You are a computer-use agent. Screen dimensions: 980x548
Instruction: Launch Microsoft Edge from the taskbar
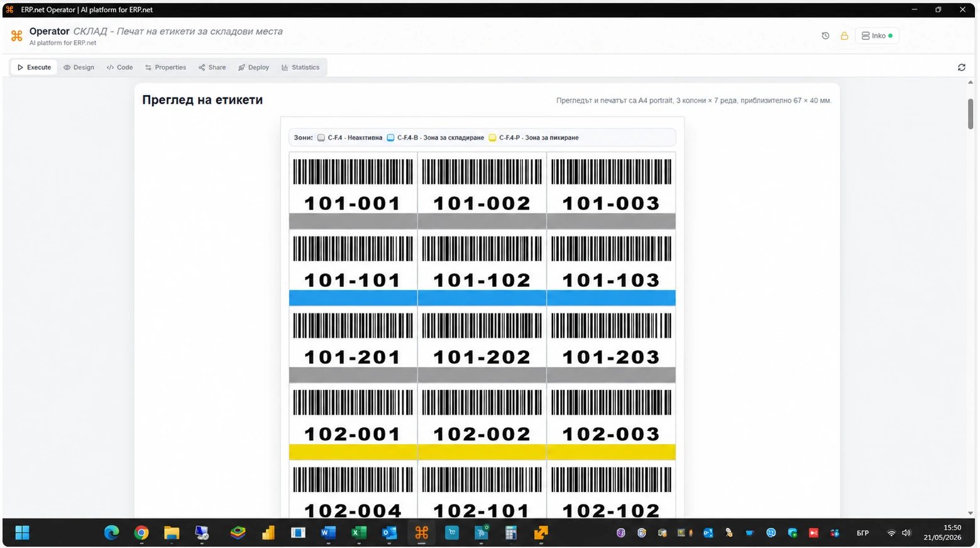coord(111,533)
